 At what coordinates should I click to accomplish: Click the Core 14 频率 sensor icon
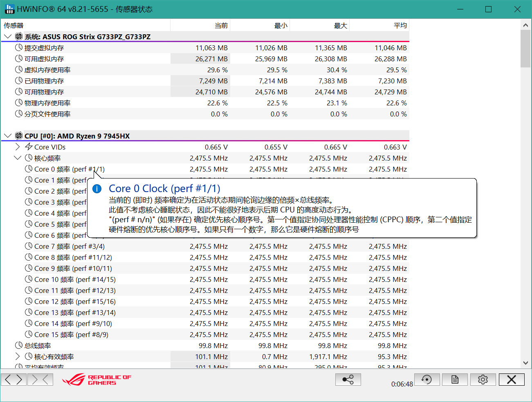coord(29,323)
